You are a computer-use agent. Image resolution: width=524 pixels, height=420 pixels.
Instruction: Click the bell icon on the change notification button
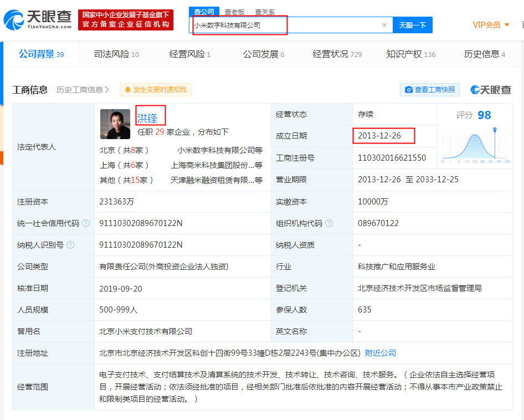click(x=127, y=90)
